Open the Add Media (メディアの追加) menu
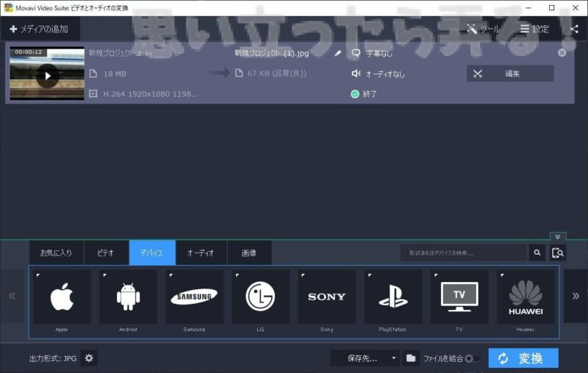The image size is (588, 373). [39, 29]
